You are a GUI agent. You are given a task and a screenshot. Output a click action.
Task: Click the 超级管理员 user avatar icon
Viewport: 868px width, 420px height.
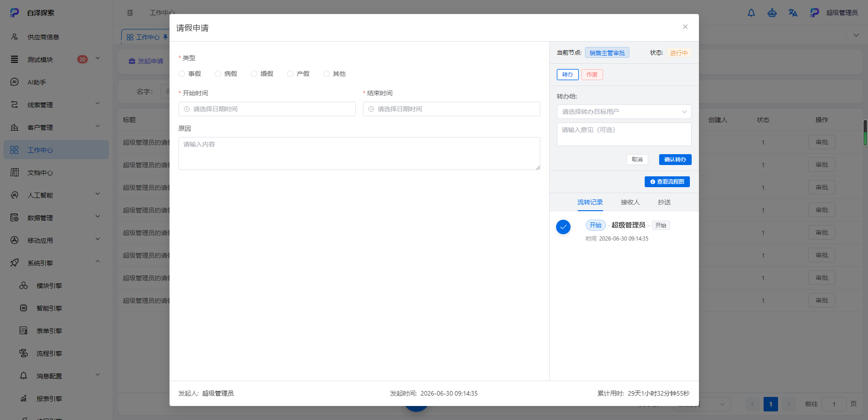pyautogui.click(x=814, y=13)
